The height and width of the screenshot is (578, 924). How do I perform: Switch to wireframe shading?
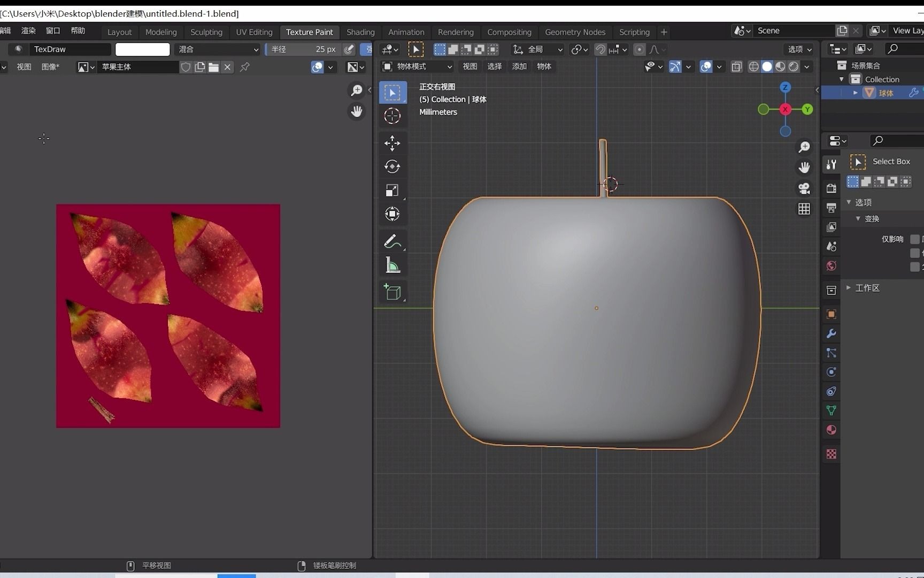tap(754, 66)
